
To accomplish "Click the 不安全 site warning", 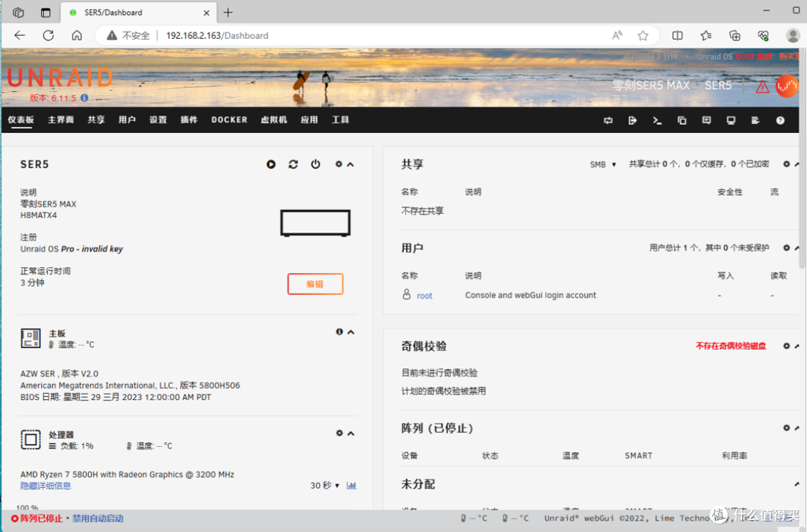I will pyautogui.click(x=129, y=36).
